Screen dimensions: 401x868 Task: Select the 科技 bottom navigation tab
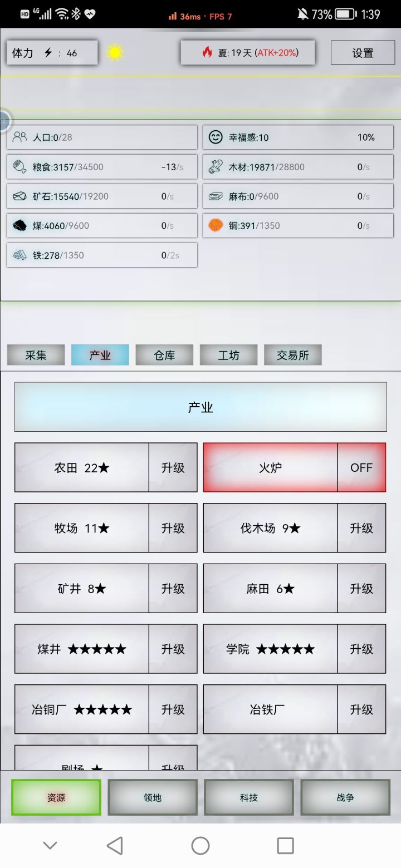coord(249,797)
